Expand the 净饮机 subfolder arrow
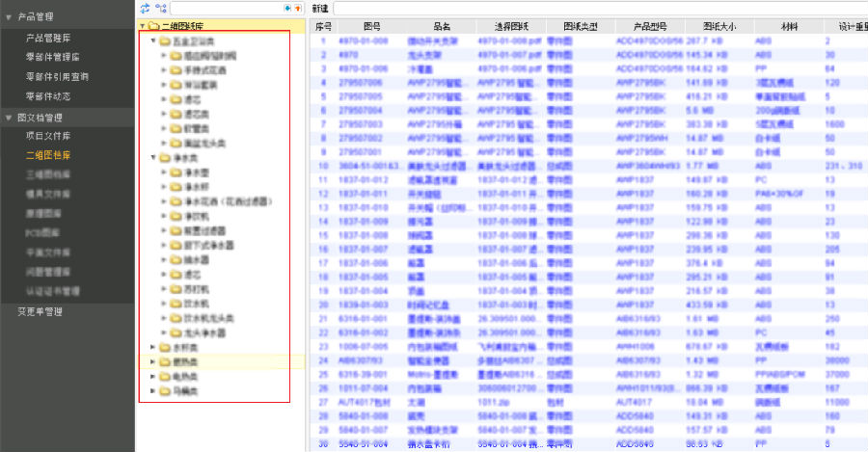This screenshot has width=868, height=452. [x=163, y=217]
